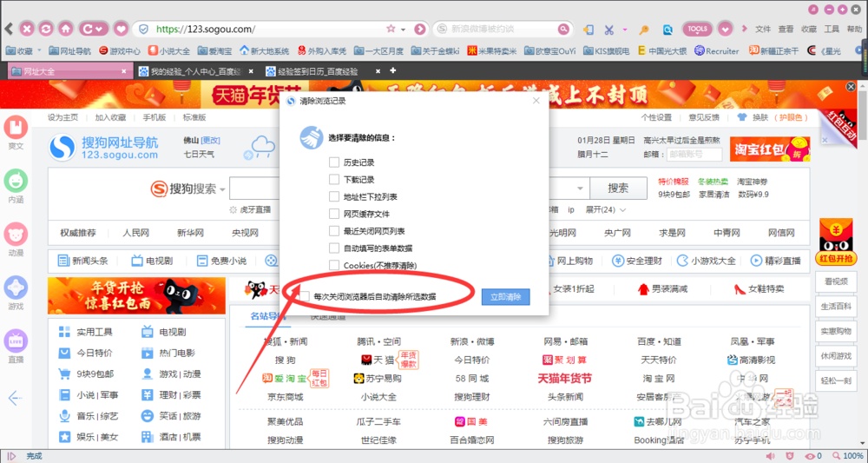This screenshot has height=463, width=868.
Task: Check the Cookies(不推荐清除) checkbox
Action: point(334,265)
